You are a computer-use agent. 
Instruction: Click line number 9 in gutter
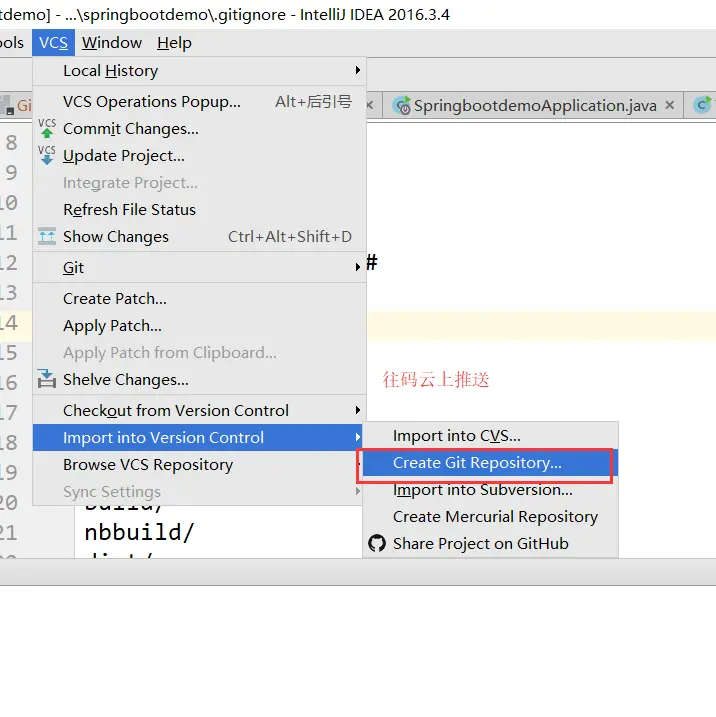pos(11,173)
